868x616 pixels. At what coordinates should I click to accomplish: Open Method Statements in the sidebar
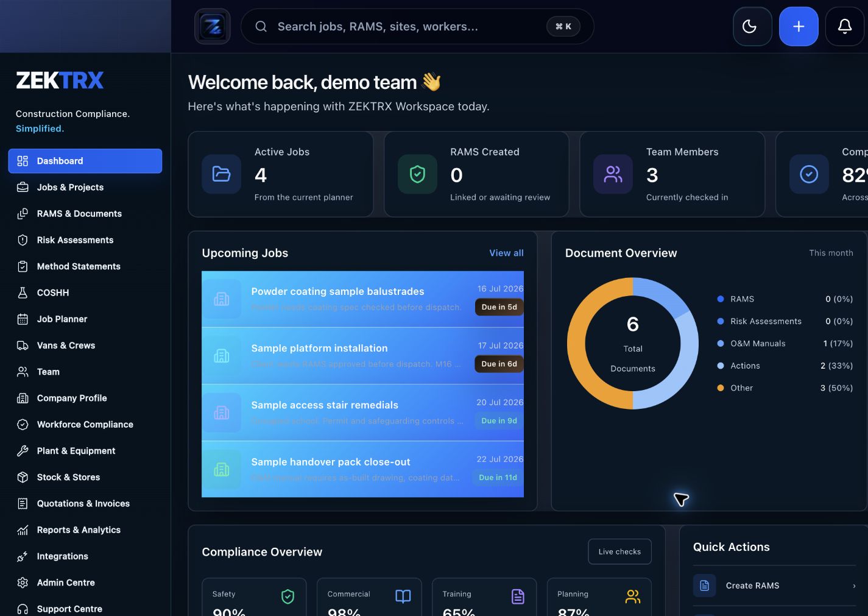pos(85,266)
